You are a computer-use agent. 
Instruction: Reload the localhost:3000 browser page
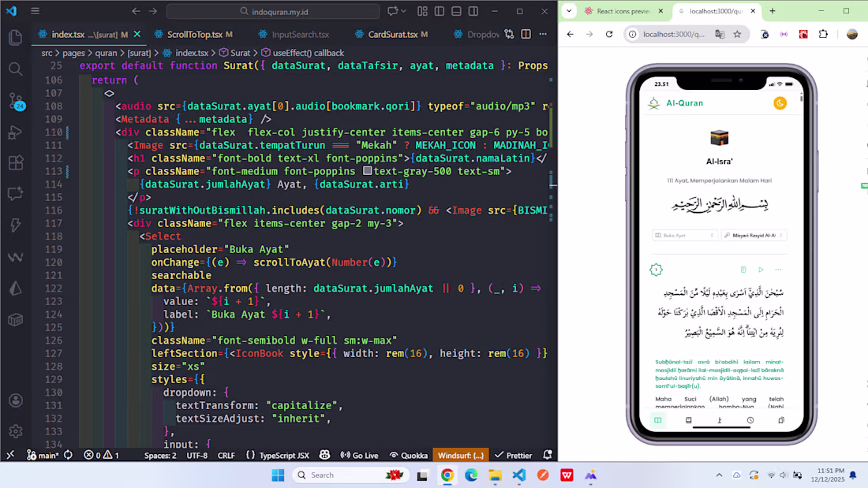tap(609, 35)
